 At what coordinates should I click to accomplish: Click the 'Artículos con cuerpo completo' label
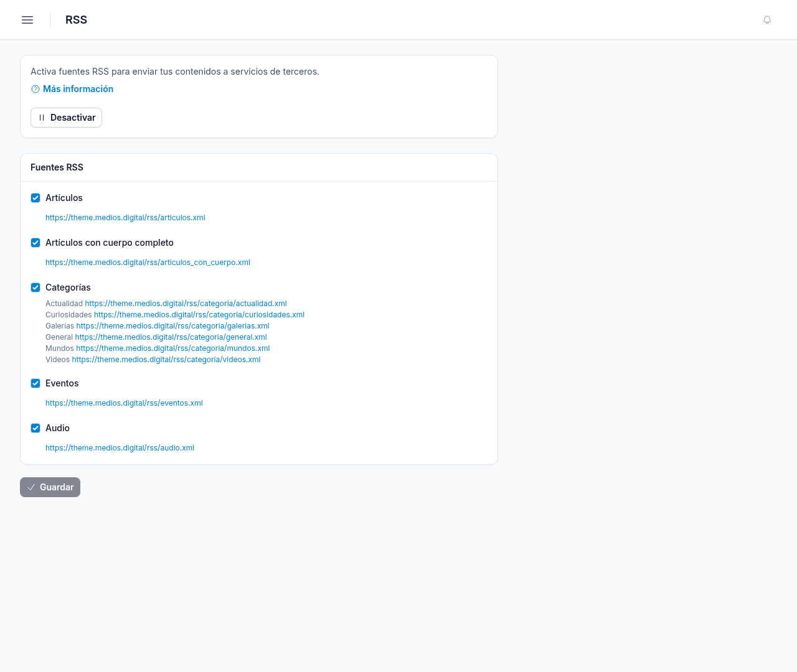point(110,243)
